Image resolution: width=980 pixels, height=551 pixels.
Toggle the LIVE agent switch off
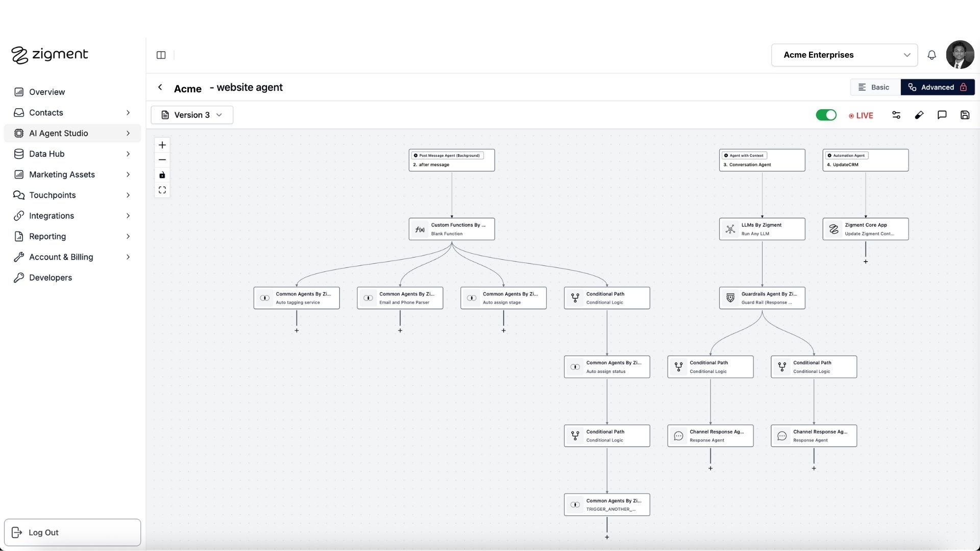point(826,115)
